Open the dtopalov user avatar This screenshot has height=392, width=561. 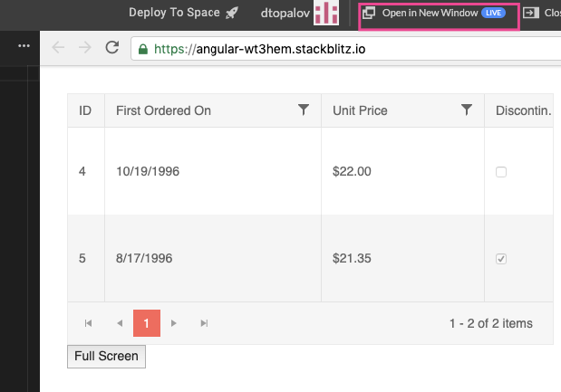pyautogui.click(x=325, y=13)
